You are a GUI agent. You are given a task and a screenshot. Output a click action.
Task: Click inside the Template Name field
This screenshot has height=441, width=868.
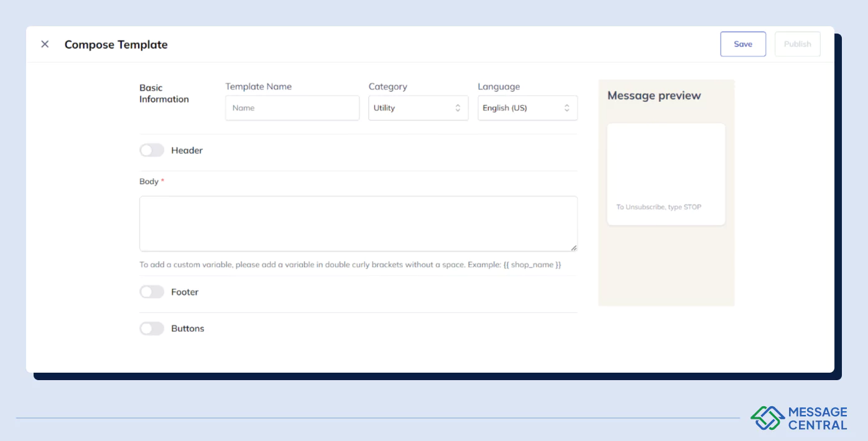tap(292, 107)
